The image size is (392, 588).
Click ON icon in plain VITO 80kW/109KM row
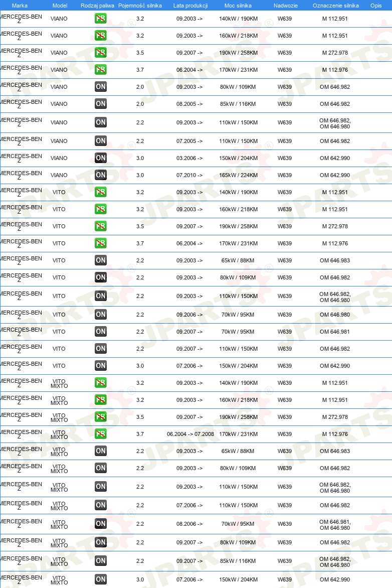100,277
